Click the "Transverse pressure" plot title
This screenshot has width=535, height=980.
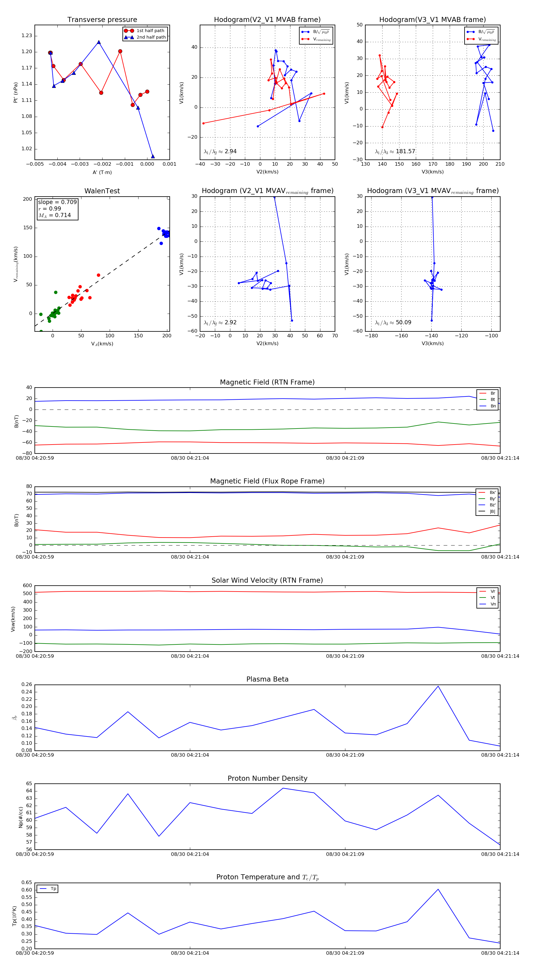click(x=102, y=20)
